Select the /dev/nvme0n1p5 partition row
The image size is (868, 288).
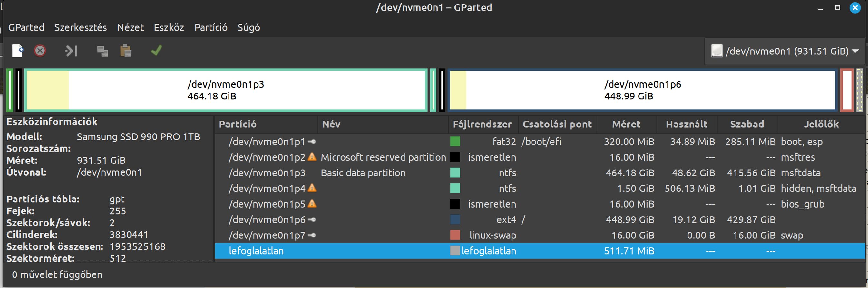pos(540,204)
